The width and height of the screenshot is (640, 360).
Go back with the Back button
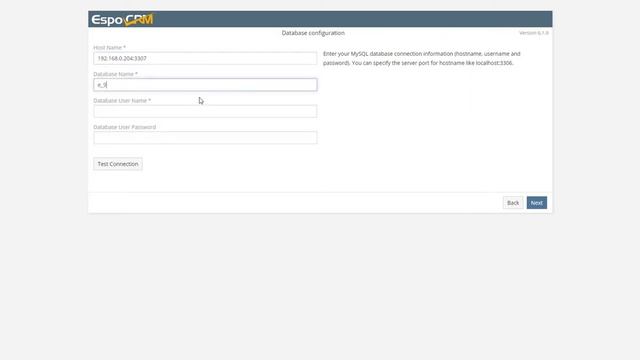tap(513, 203)
